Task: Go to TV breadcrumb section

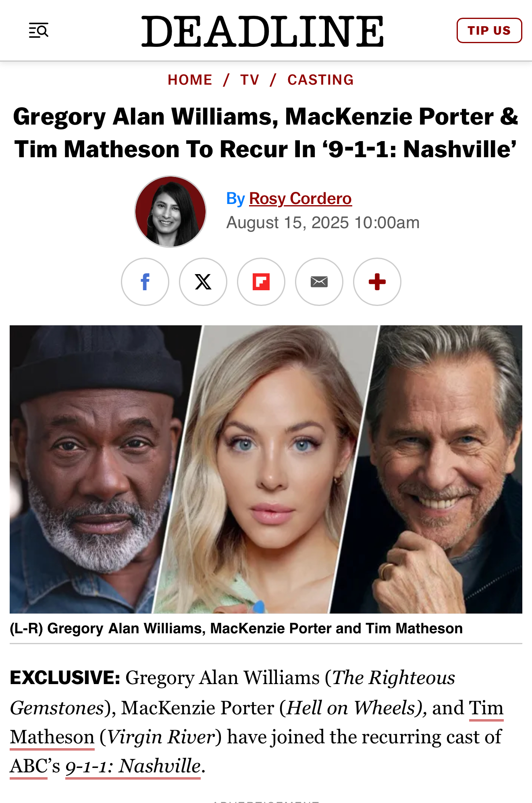Action: tap(250, 80)
